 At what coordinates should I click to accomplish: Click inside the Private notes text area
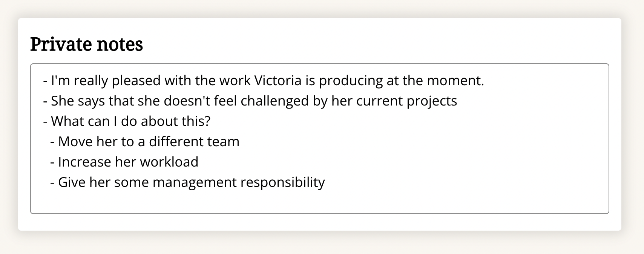319,139
